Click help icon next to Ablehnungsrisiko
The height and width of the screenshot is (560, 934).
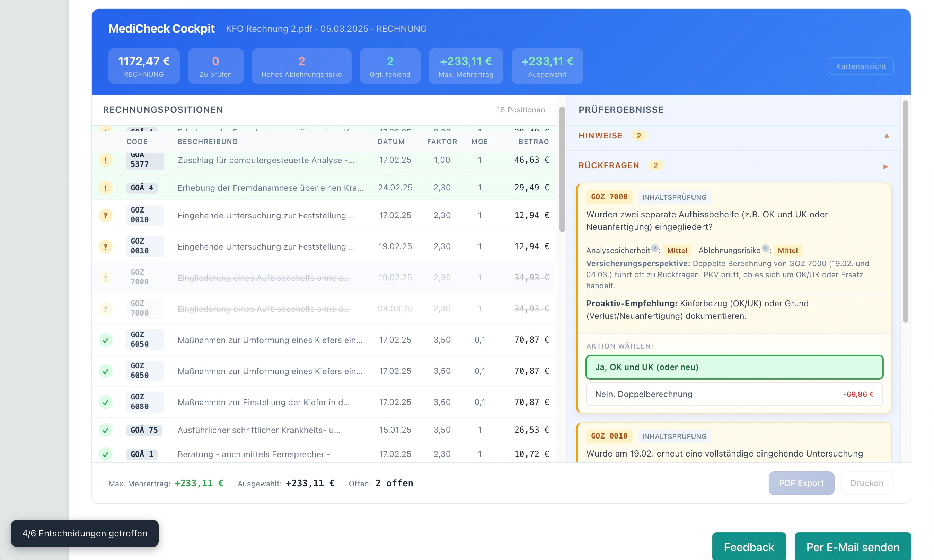pos(765,248)
